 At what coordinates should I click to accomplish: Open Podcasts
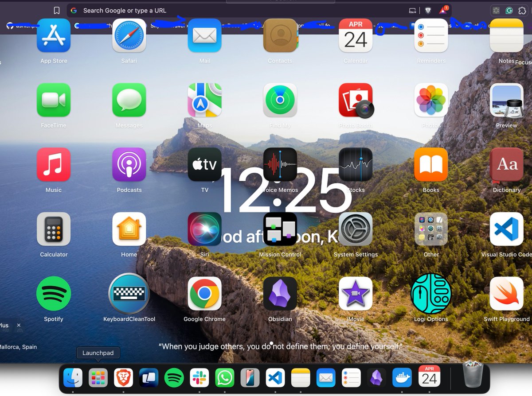tap(129, 164)
